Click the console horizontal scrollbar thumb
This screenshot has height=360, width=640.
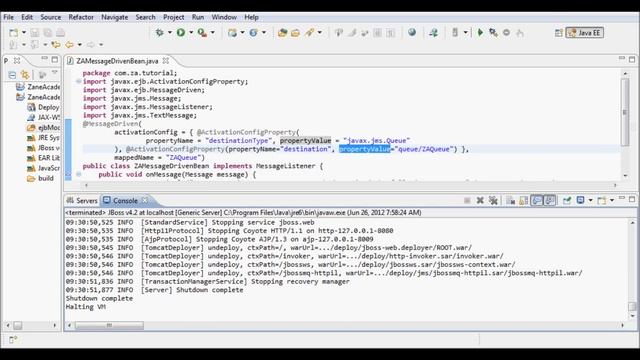(x=109, y=325)
